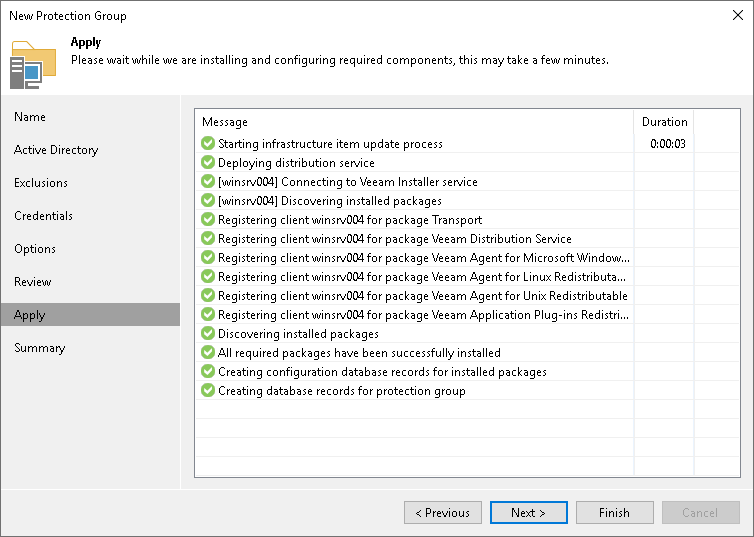
Task: Click check icon for Creating configuration database records
Action: coord(208,371)
